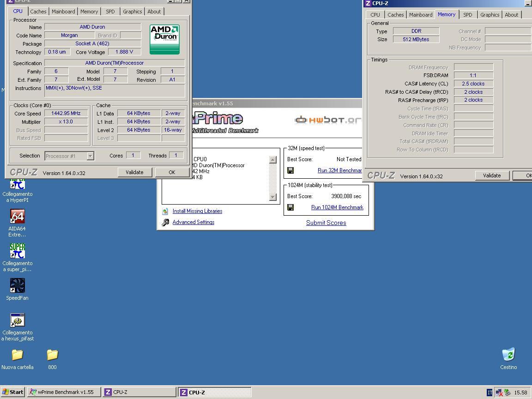Click the CAS# Latency value field

(473, 84)
